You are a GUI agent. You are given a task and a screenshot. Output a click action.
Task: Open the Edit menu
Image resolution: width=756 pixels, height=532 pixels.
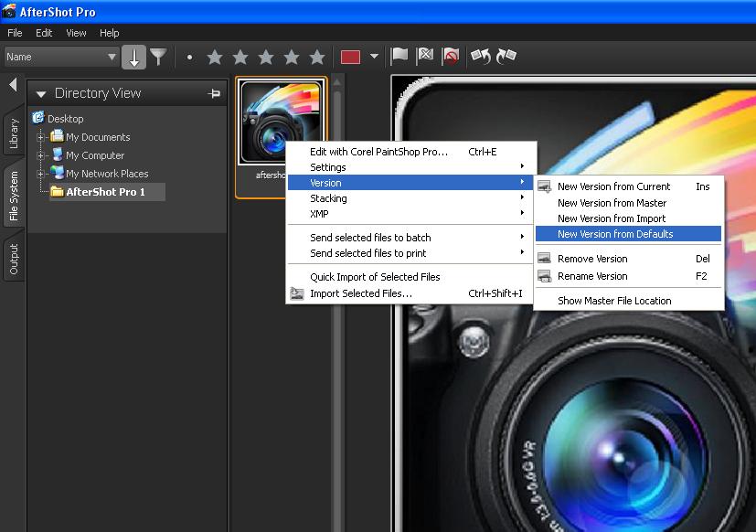click(43, 33)
